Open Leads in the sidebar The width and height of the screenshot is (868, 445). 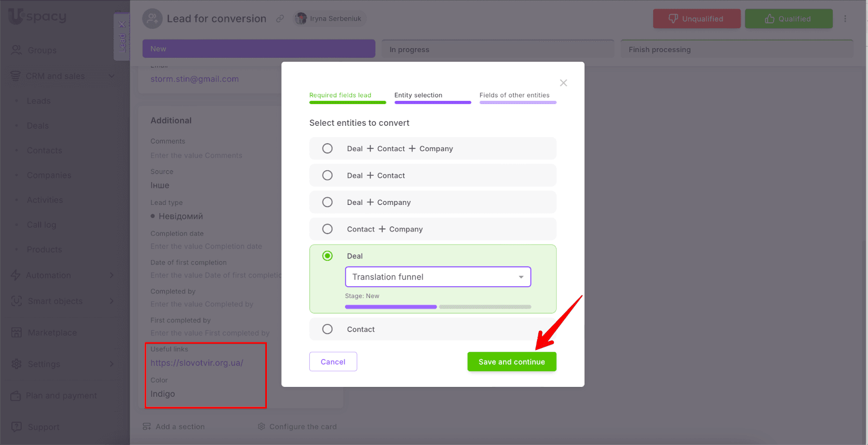[39, 101]
